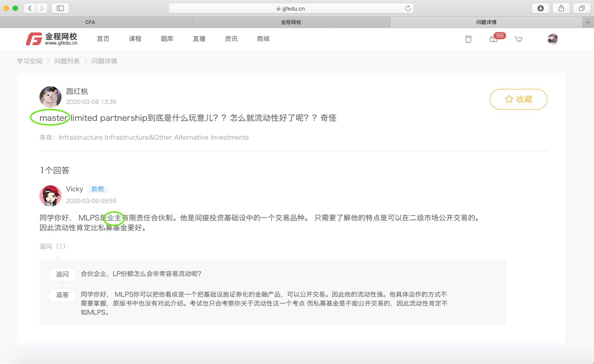Show all tabs overview icon
Image resolution: width=594 pixels, height=364 pixels.
(582, 8)
